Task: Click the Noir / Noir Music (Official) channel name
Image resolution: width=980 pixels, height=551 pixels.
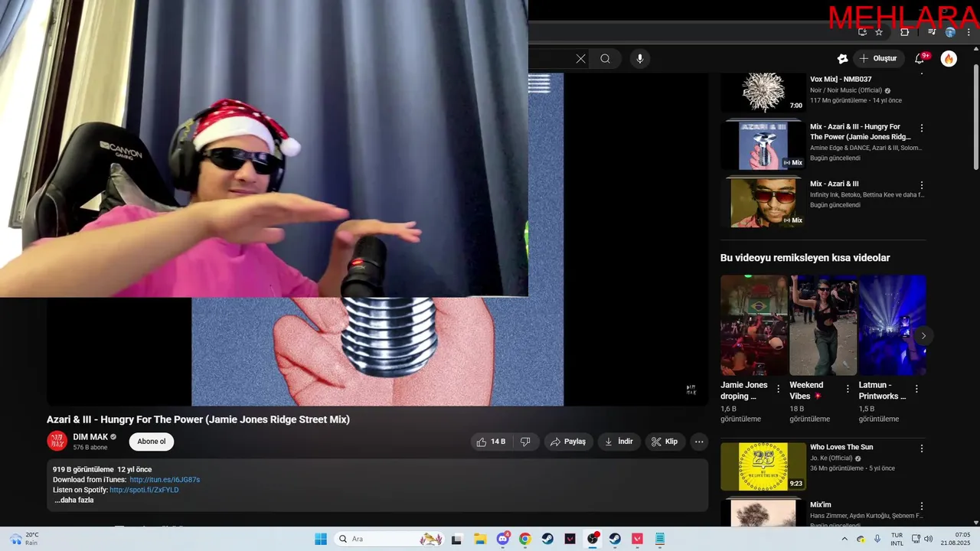Action: (846, 90)
